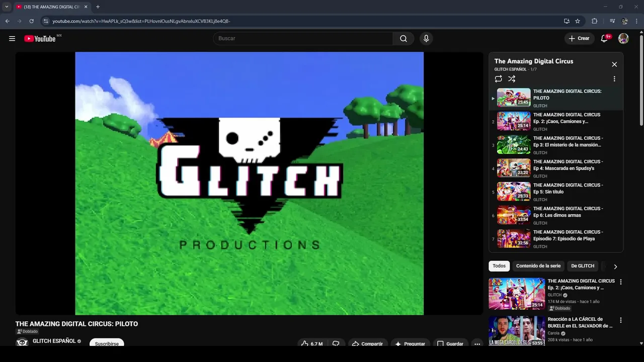This screenshot has height=362, width=644.
Task: Play Ep 3: El misterio de la mansión
Action: pos(556,145)
